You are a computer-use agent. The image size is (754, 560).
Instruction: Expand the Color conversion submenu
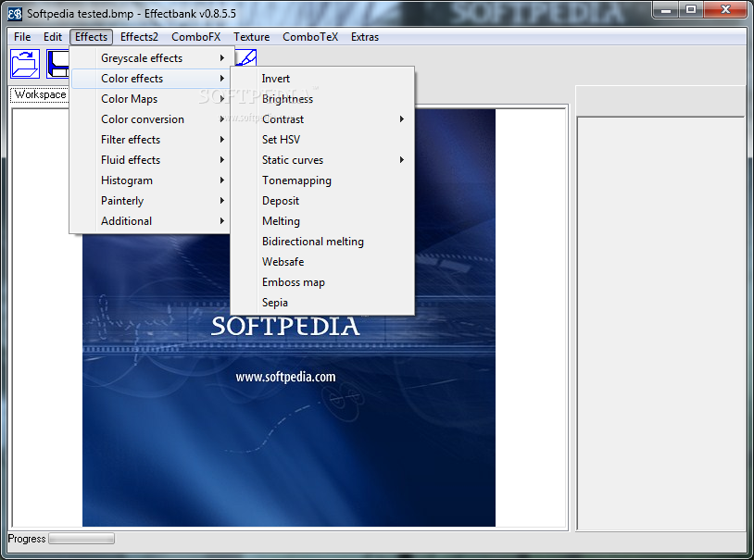[x=152, y=119]
